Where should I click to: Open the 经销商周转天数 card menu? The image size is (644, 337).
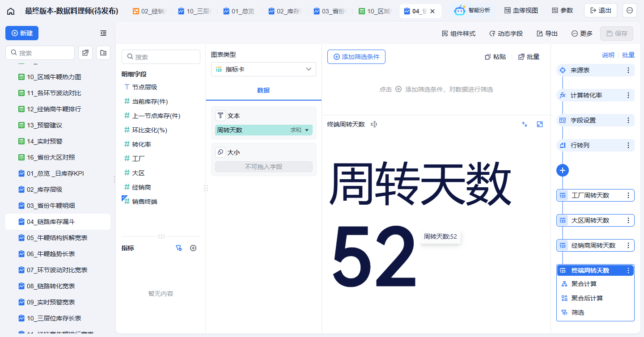click(x=628, y=245)
